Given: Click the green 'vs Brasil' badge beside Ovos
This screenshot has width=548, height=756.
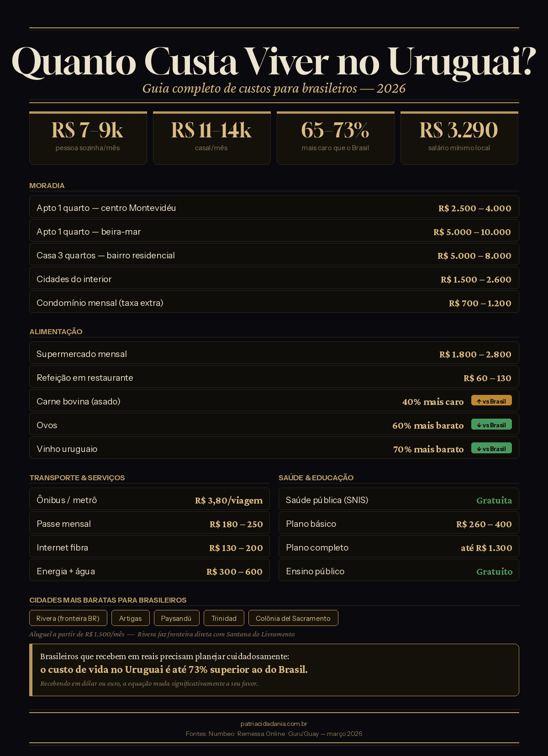Looking at the screenshot, I should pyautogui.click(x=491, y=425).
